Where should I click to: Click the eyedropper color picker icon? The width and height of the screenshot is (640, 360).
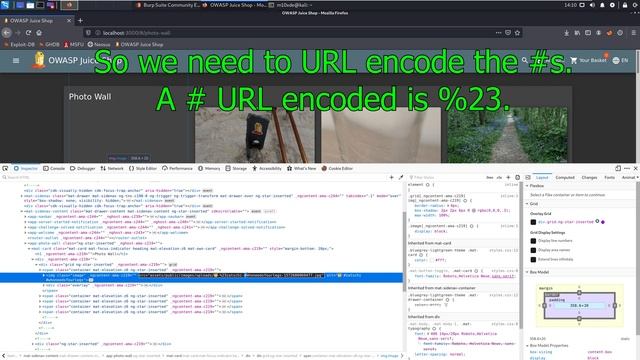tap(401, 178)
